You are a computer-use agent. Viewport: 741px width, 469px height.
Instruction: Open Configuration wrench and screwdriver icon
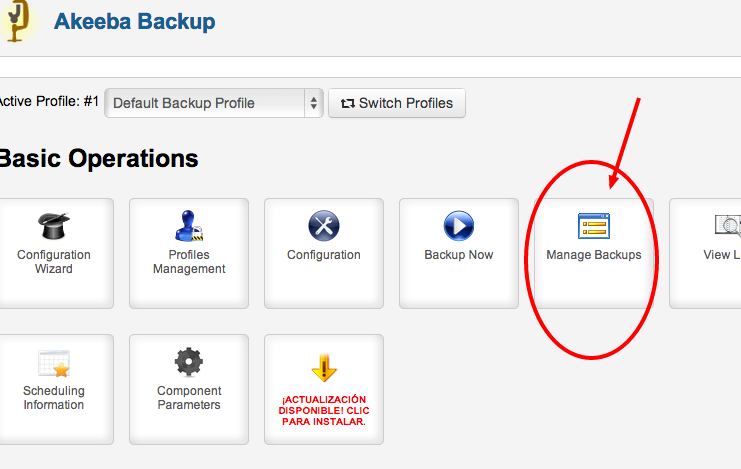click(x=324, y=226)
